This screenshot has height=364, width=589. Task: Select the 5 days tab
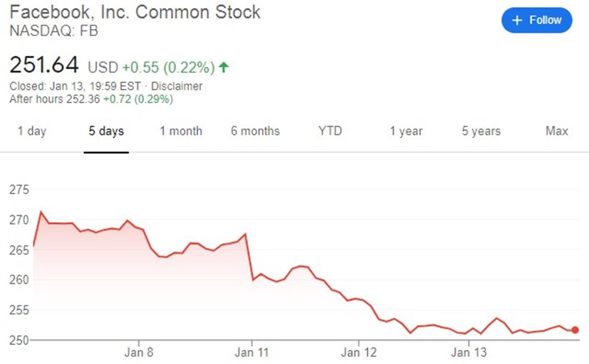pos(106,131)
